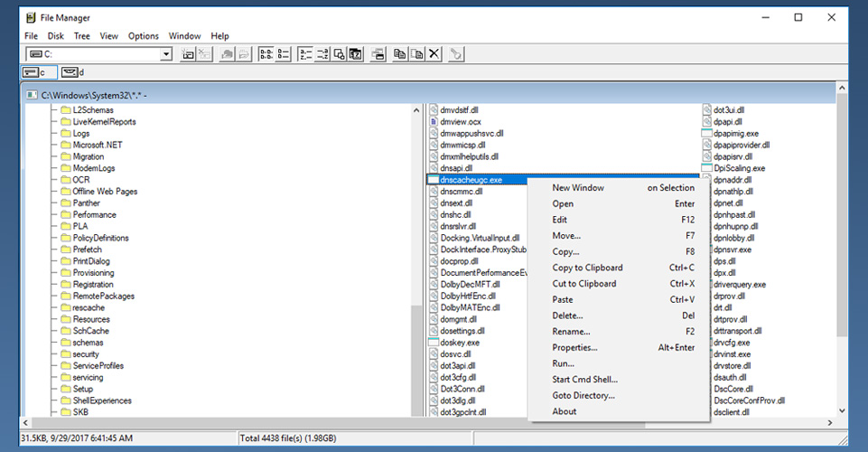The width and height of the screenshot is (868, 452).
Task: Click the C:\Windows\System32\*.* window title bar
Action: point(429,95)
